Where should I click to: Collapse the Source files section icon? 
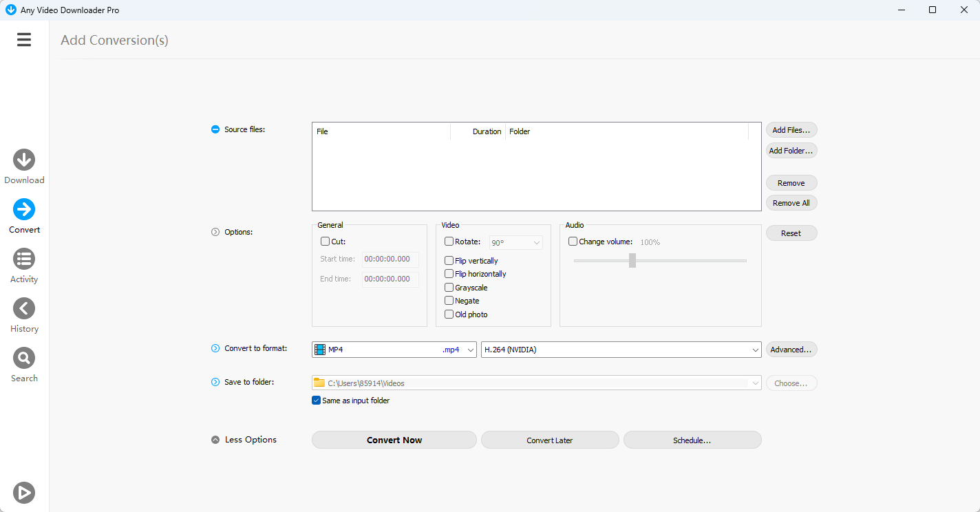click(215, 129)
